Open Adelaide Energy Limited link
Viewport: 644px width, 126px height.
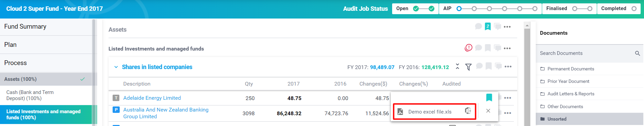coord(152,98)
